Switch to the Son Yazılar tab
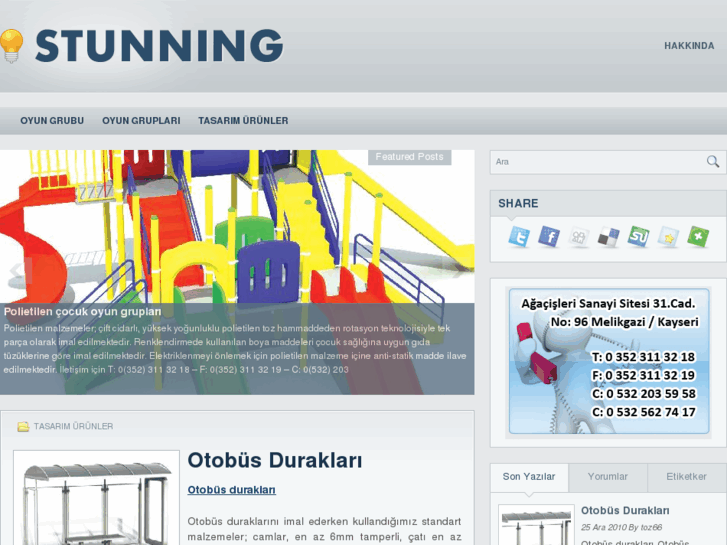This screenshot has height=545, width=727. click(529, 477)
